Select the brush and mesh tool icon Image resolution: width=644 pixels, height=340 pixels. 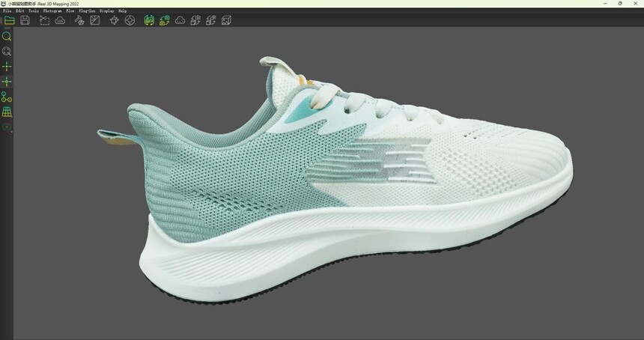coord(79,20)
